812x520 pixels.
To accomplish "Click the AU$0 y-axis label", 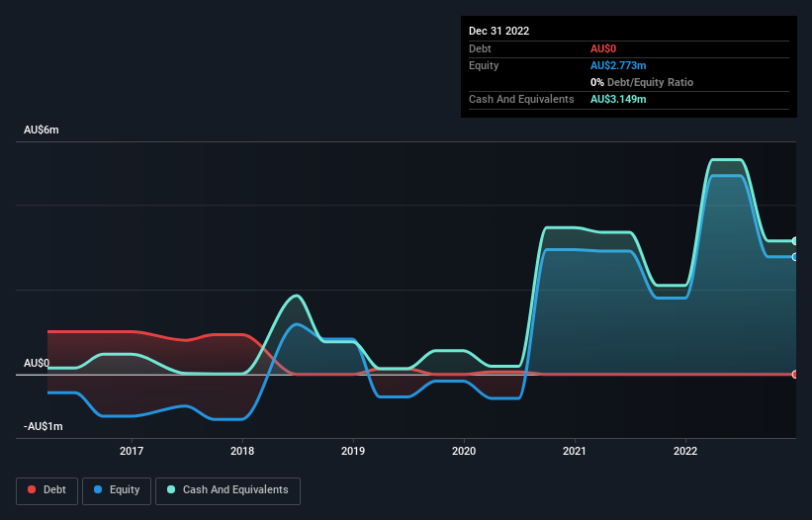I will tap(37, 363).
